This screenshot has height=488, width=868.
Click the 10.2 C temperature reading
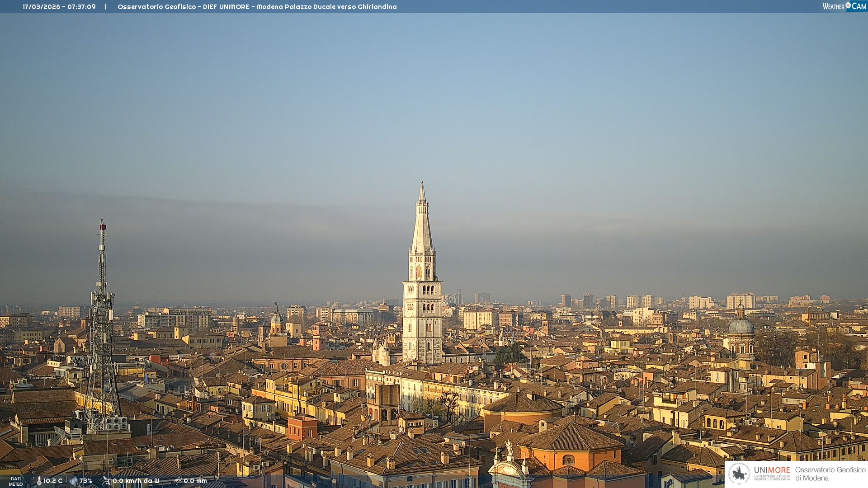click(53, 481)
